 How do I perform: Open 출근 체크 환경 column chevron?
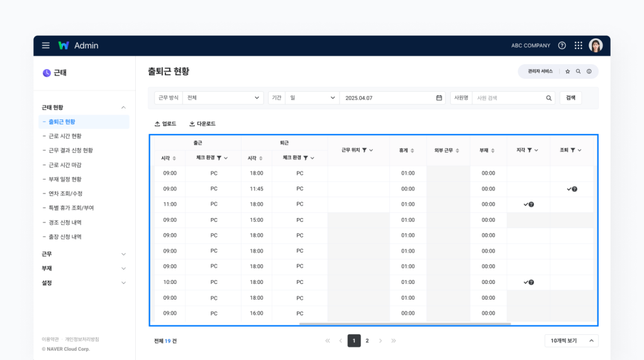click(x=226, y=158)
